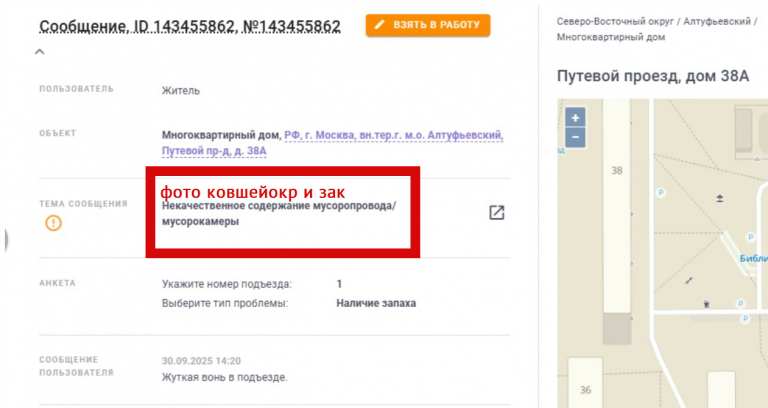Click the 'Многоквартирный дом' breadcrumb
Screen dimensions: 768x408
pos(611,37)
